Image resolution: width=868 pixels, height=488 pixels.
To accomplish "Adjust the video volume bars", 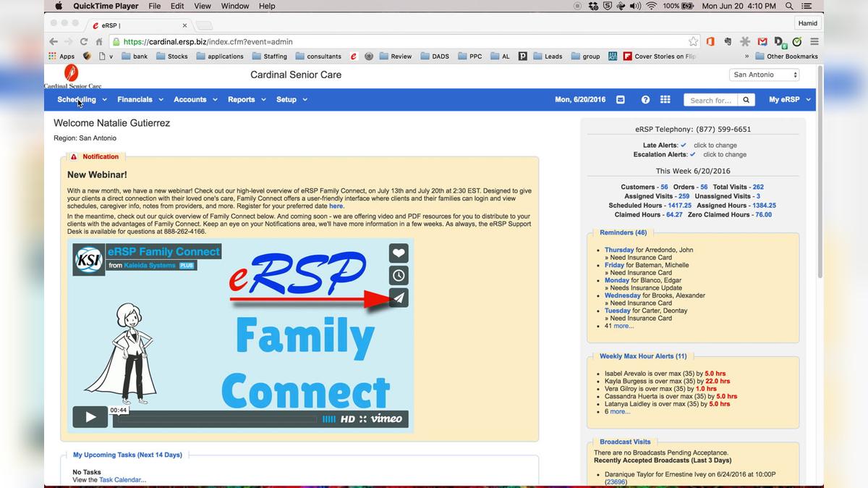I will 328,419.
